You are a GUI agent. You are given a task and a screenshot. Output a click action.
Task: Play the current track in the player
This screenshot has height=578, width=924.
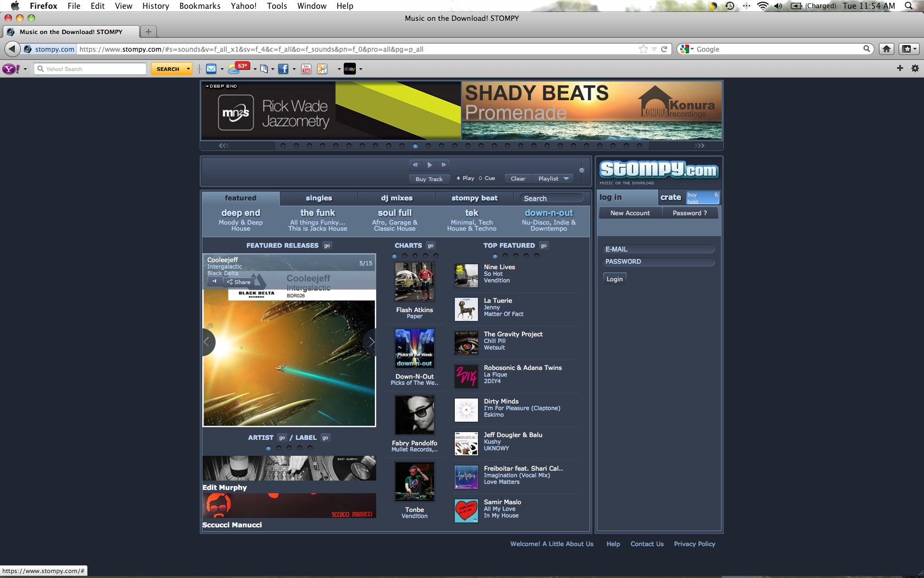tap(430, 165)
